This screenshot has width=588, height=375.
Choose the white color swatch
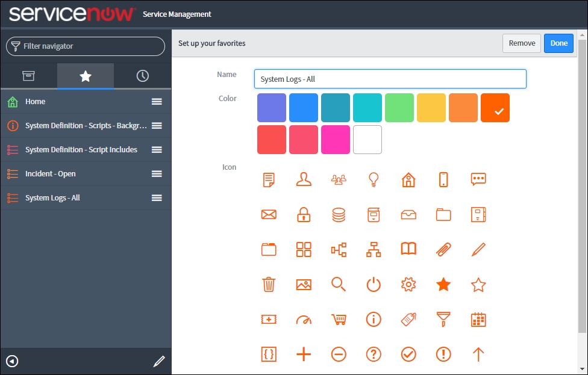point(367,140)
